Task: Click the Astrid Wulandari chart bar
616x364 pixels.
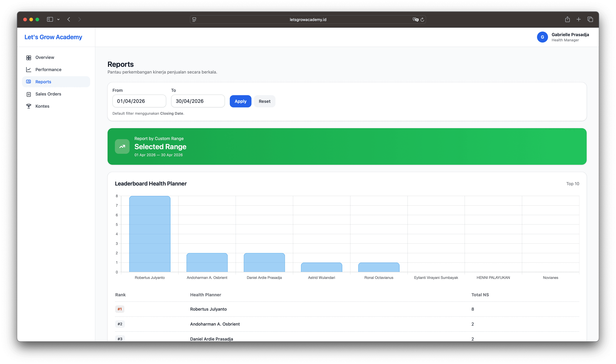Action: (321, 267)
